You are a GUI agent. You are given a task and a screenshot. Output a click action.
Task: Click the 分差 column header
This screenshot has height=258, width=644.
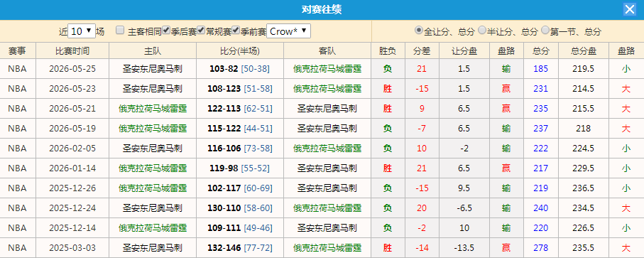[x=421, y=51]
